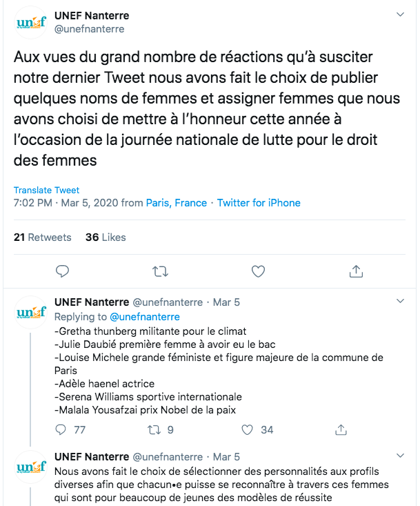Expand the second reply's options chevron
The image size is (420, 506).
pos(400,456)
